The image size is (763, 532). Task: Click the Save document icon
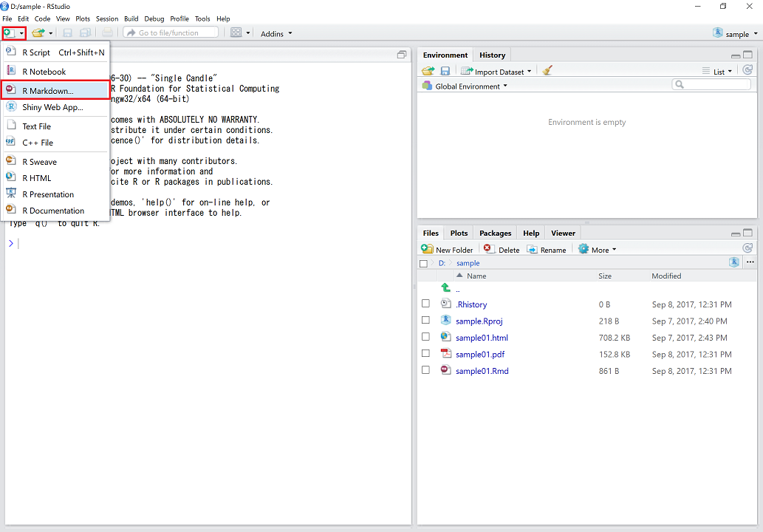click(68, 33)
